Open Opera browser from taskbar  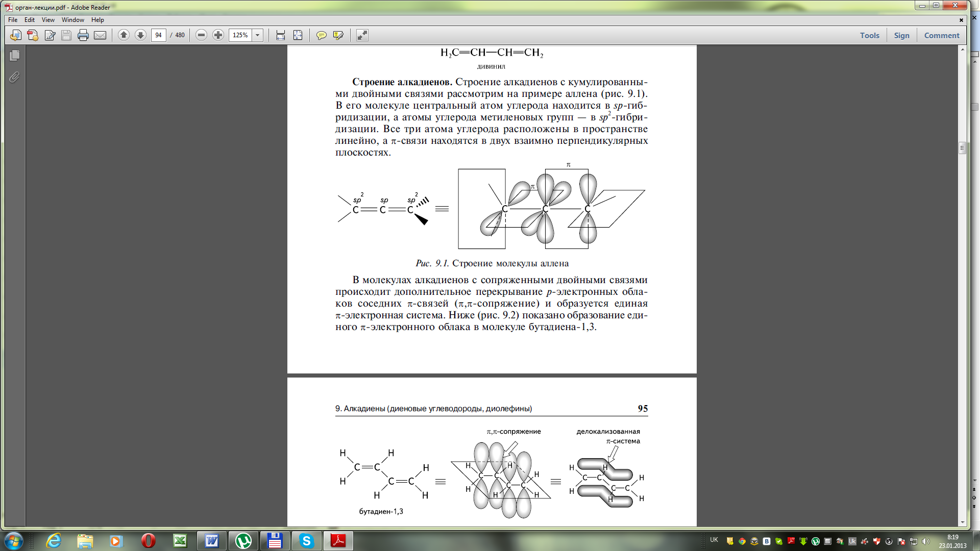click(x=148, y=541)
